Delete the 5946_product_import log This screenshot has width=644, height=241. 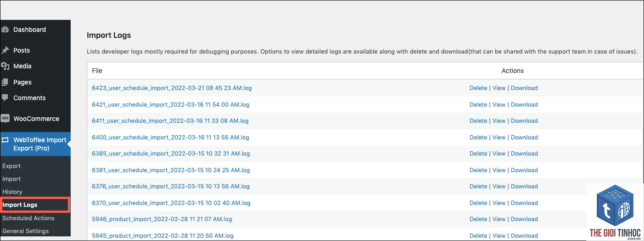[478, 219]
